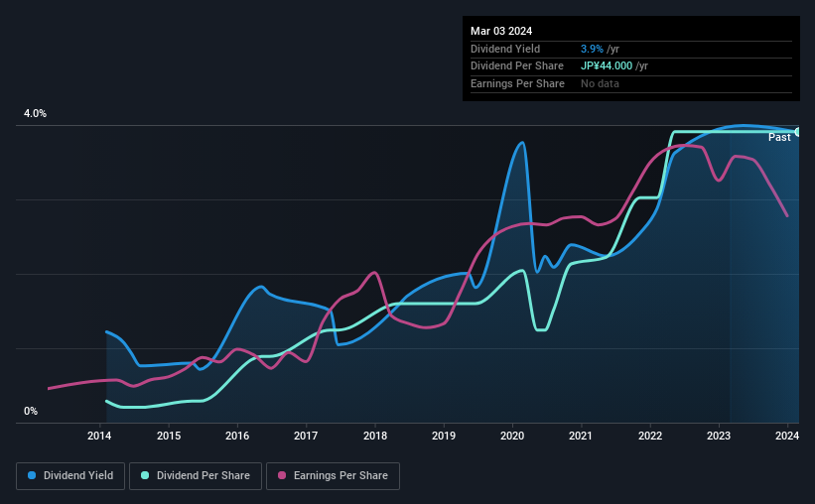Click the 2021 x-axis label

point(581,436)
